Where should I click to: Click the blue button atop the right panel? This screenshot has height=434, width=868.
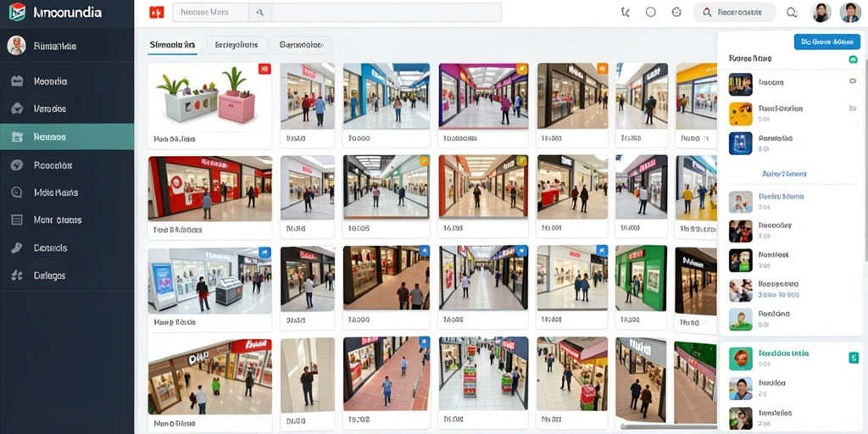tap(827, 42)
